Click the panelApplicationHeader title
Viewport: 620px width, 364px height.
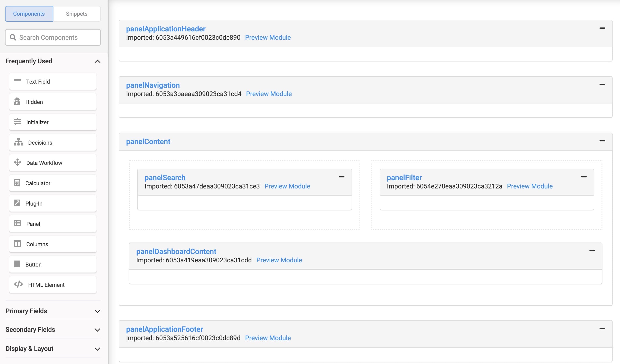tap(166, 29)
